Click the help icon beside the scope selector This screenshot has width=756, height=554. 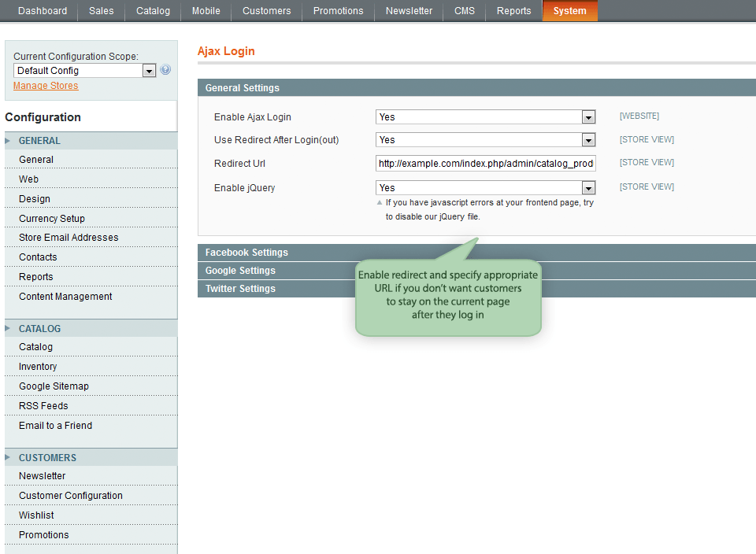(165, 70)
